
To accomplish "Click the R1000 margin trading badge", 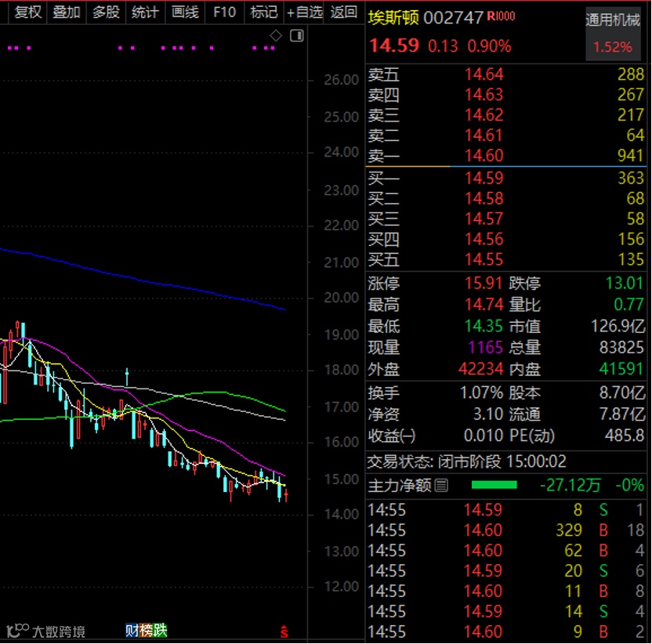I will click(501, 16).
